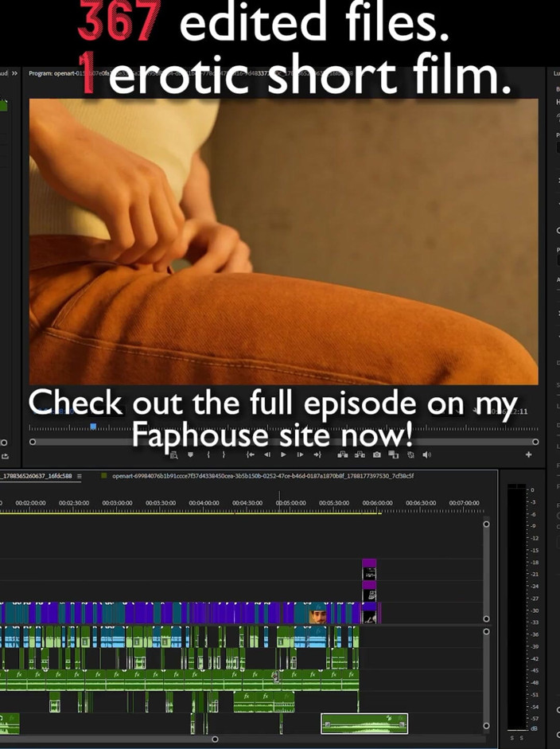This screenshot has height=749, width=560.
Task: Click ruler timecode 00:04:00:00
Action: point(204,503)
